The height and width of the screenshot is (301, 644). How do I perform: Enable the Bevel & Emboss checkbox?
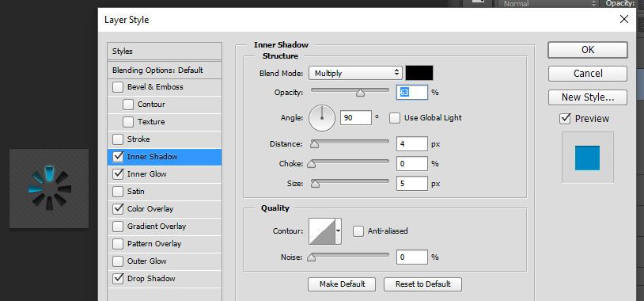tap(118, 87)
